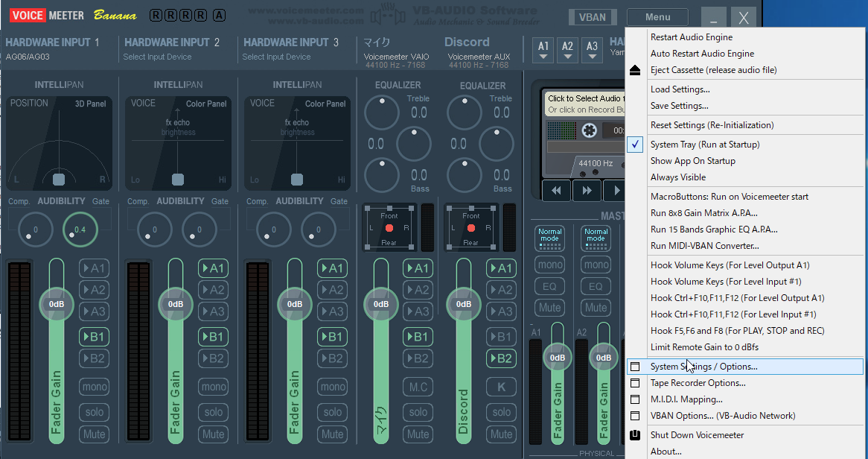Click the window icon beside M.I.D.I. Mapping

click(635, 399)
